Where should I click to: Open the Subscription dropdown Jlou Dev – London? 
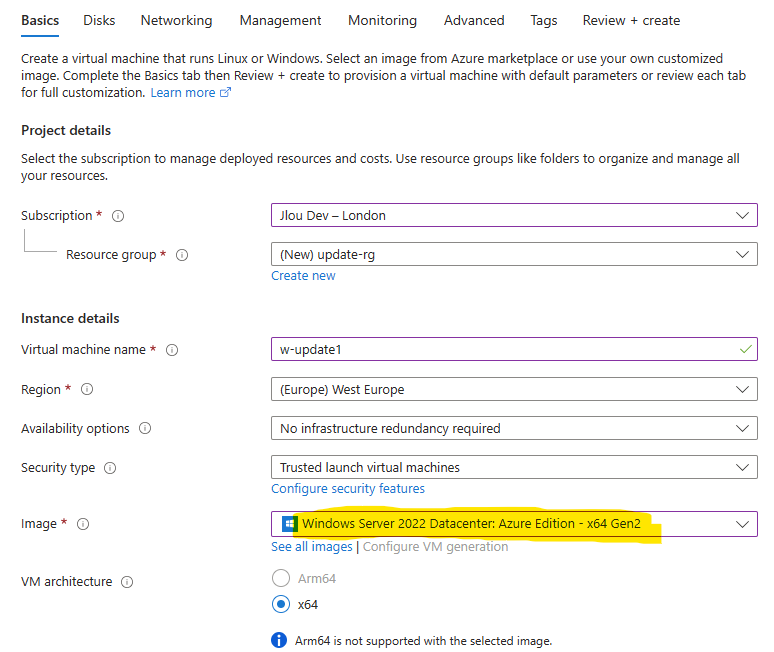point(514,215)
